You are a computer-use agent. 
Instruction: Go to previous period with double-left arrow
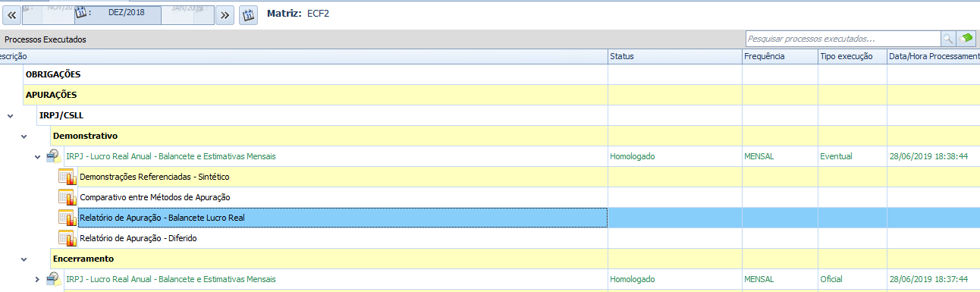coord(11,14)
